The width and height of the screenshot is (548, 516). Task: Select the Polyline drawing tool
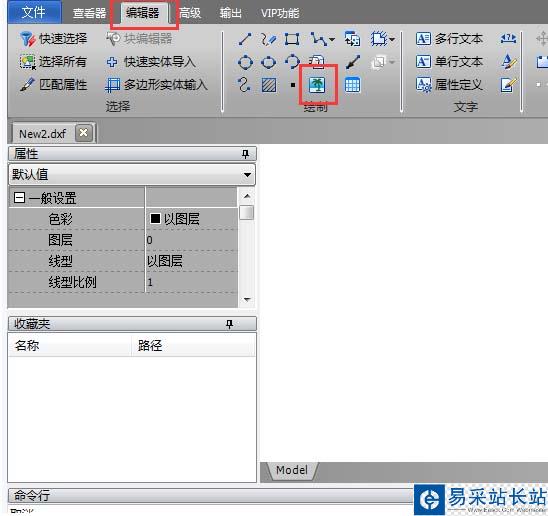(319, 39)
